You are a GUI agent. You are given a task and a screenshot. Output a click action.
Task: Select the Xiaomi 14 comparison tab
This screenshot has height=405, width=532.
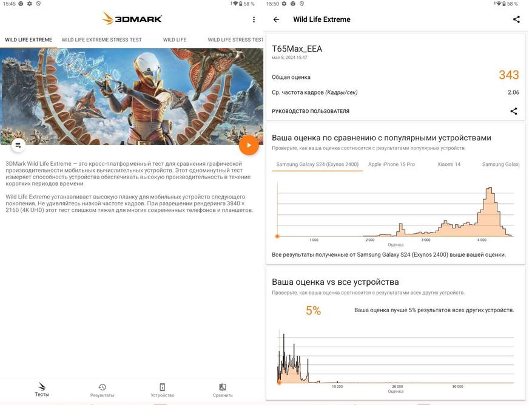pos(449,165)
